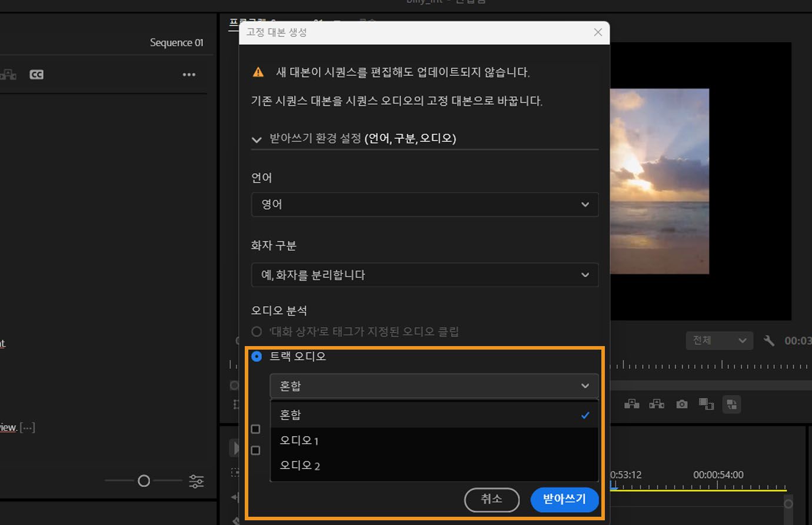Click the CC captions icon in the panel

[x=36, y=74]
